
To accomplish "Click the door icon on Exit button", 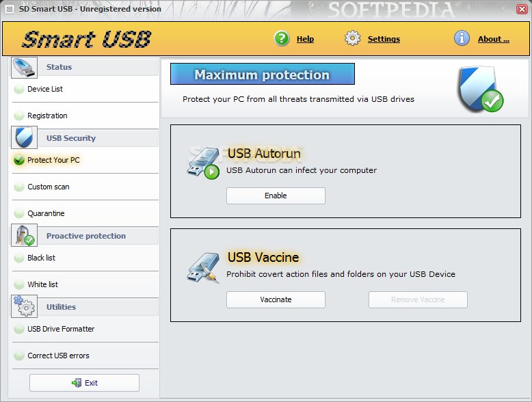I will [77, 383].
